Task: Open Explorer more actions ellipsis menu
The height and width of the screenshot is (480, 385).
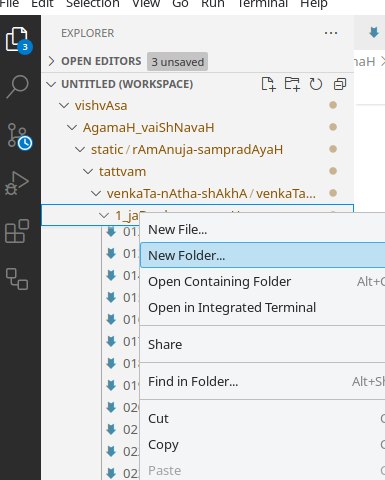Action: (x=331, y=33)
